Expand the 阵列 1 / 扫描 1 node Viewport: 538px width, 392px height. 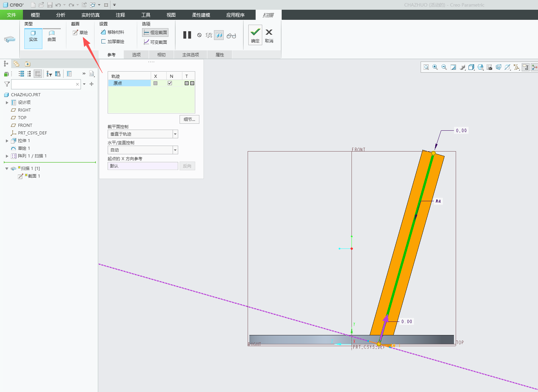point(7,156)
